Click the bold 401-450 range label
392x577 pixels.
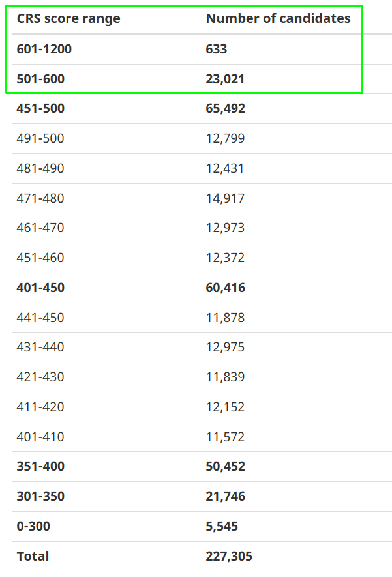coord(40,288)
